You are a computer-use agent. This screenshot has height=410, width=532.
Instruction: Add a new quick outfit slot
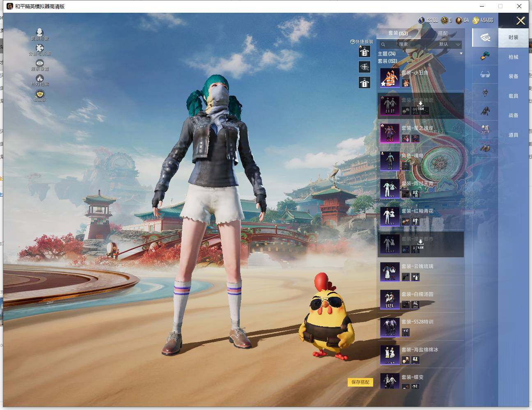click(365, 67)
